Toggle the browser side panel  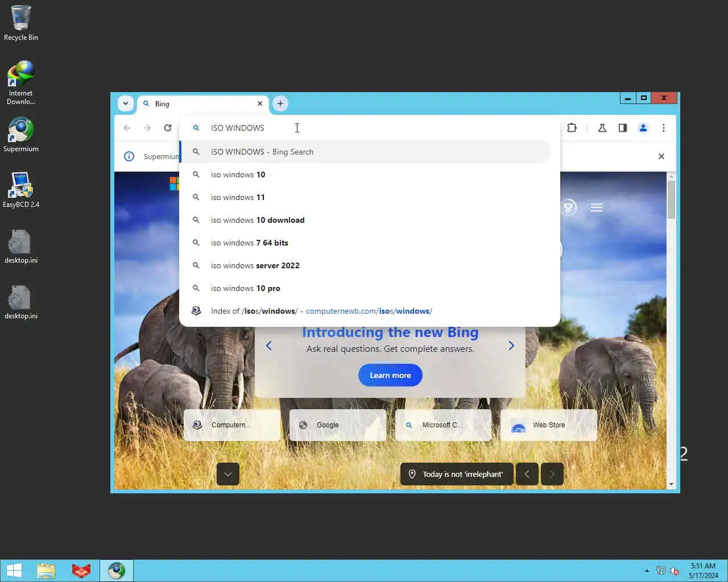(x=622, y=128)
